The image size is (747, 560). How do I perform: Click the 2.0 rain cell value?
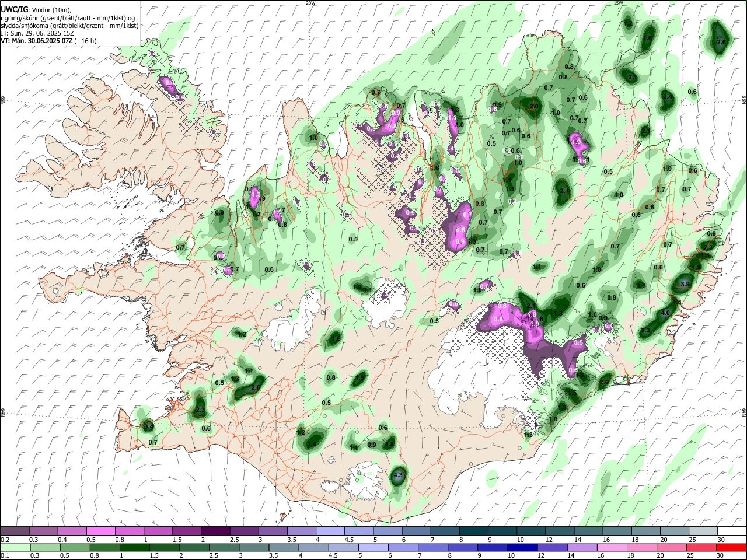pyautogui.click(x=533, y=107)
